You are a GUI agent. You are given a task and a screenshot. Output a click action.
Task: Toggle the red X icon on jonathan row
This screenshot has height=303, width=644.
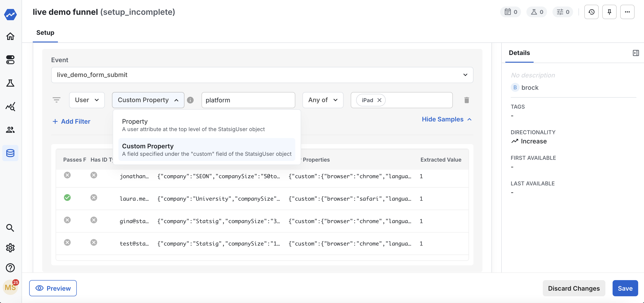tap(67, 176)
